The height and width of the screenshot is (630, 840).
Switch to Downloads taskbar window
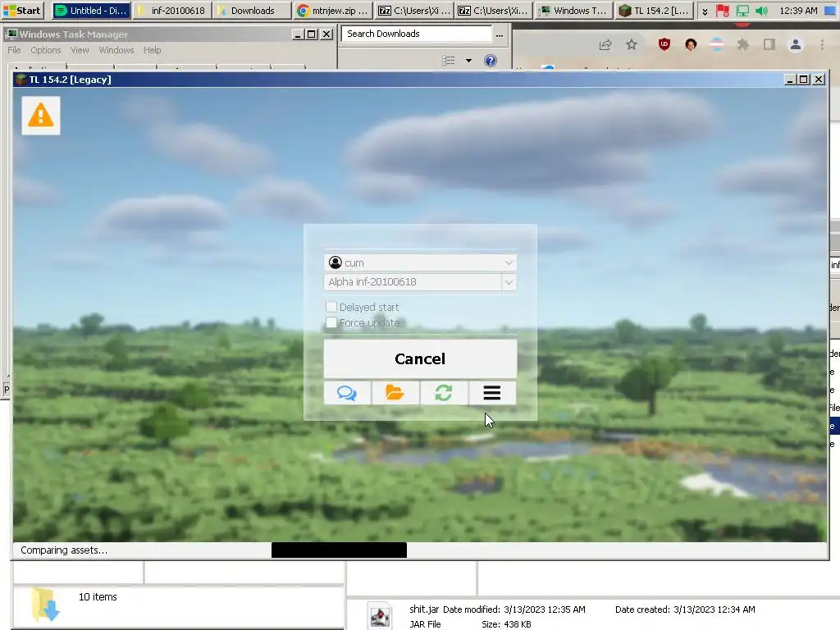pos(252,10)
